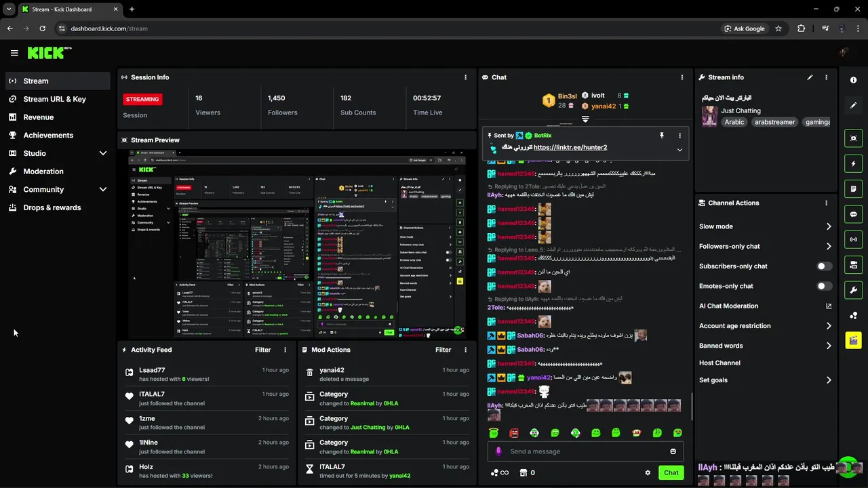Image resolution: width=868 pixels, height=488 pixels.
Task: Toggle the stream preview widget icon in sidebar
Action: tap(853, 138)
